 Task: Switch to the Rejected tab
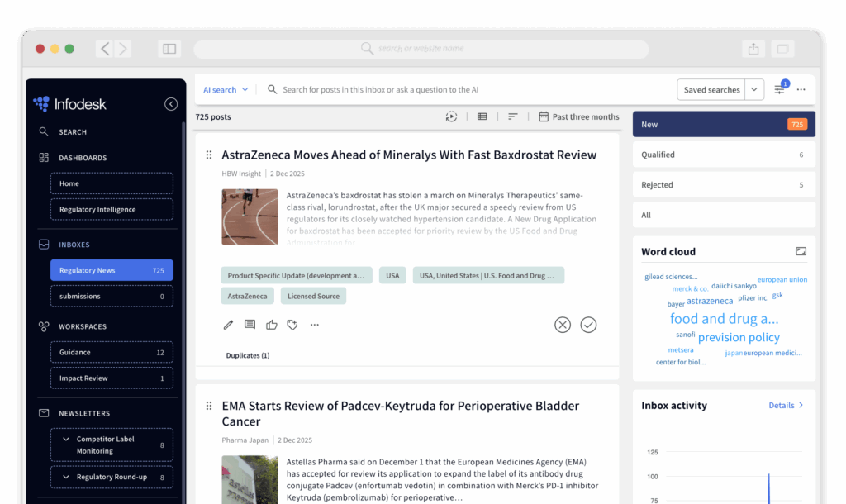[x=723, y=185]
